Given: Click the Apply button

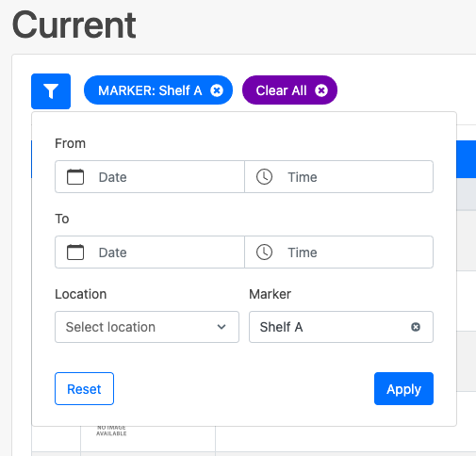Looking at the screenshot, I should (x=403, y=389).
